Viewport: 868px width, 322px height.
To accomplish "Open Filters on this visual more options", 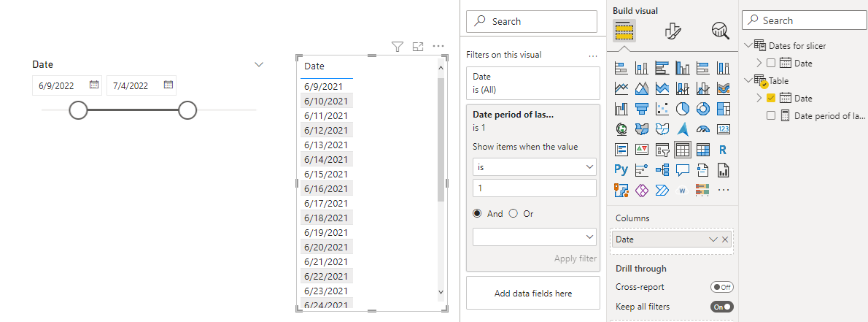I will coord(593,55).
